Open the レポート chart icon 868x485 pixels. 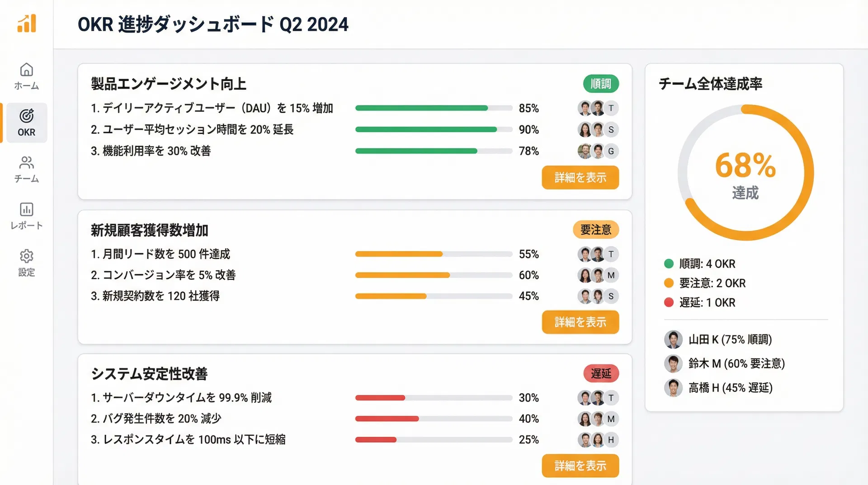(x=27, y=209)
